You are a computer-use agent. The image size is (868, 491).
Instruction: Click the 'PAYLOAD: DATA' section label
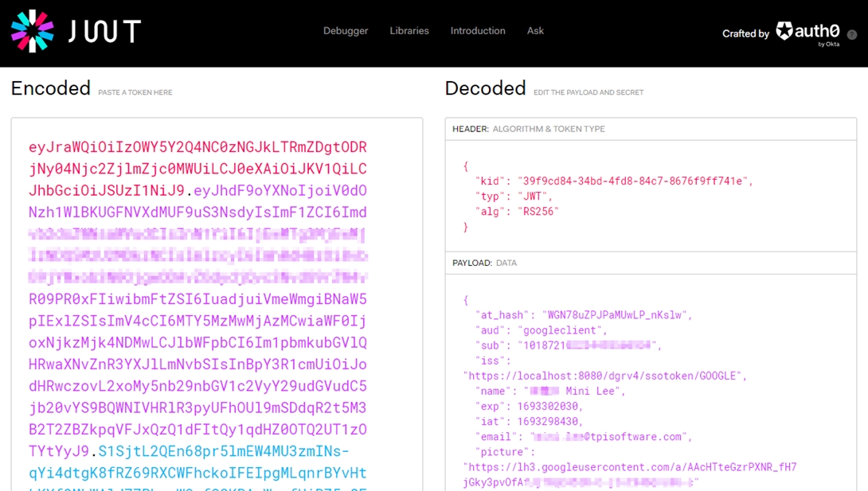[x=484, y=263]
